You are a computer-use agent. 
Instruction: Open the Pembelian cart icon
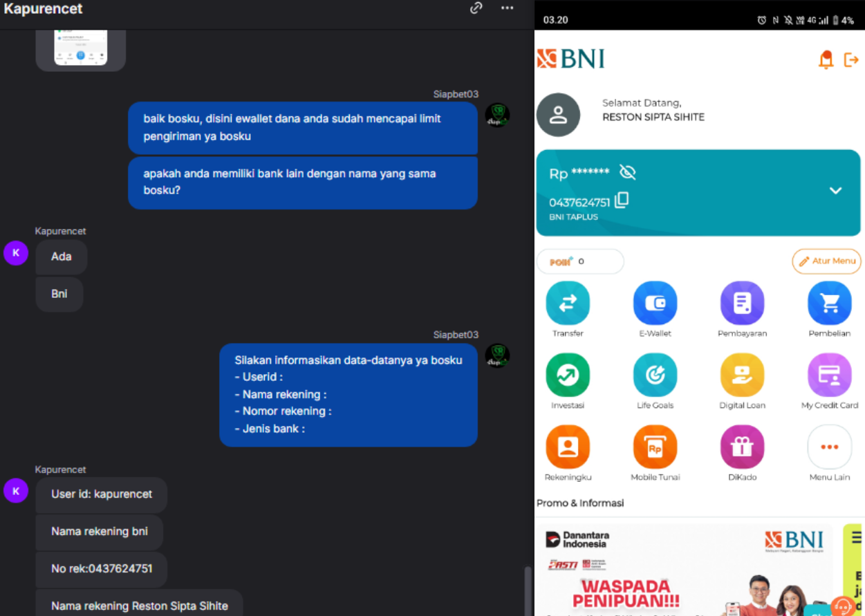pos(829,303)
